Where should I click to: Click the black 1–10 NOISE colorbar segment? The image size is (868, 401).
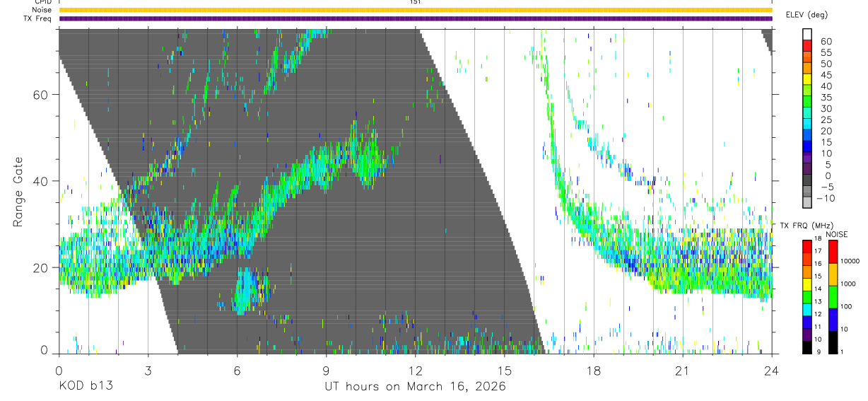832,342
